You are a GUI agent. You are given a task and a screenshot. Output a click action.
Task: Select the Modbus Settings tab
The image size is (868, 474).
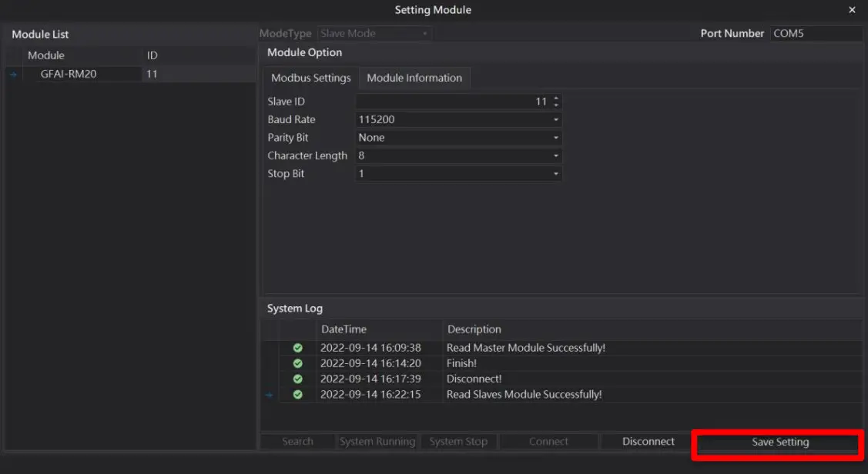(311, 78)
